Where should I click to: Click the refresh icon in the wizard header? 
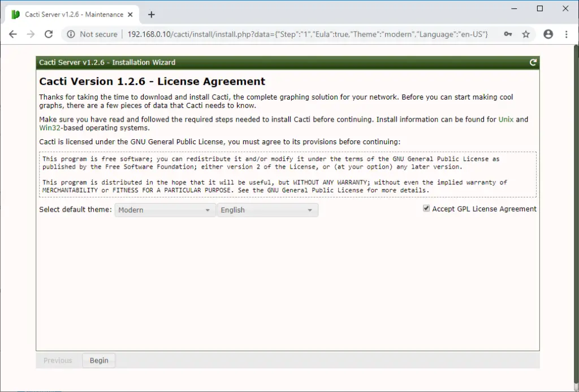[532, 62]
